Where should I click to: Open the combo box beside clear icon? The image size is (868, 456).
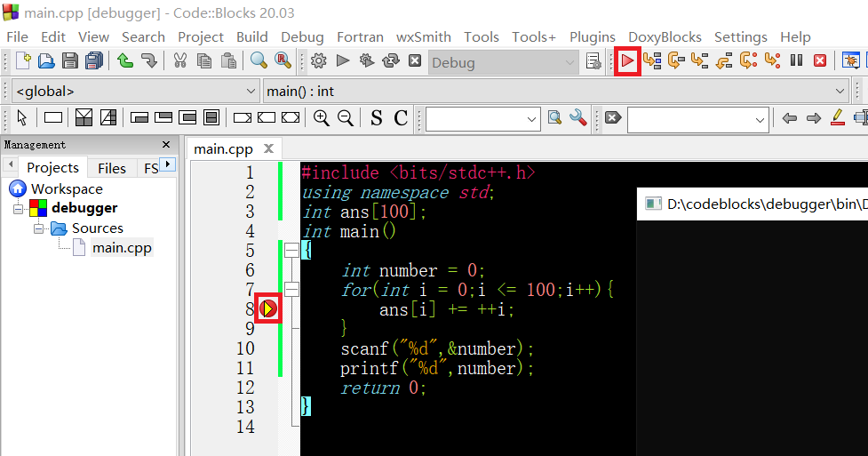coord(698,120)
